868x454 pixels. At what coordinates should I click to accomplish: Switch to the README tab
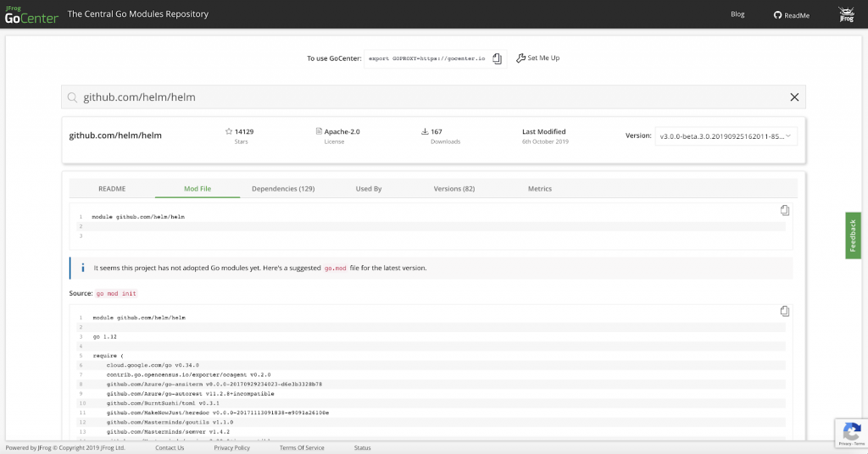click(112, 189)
